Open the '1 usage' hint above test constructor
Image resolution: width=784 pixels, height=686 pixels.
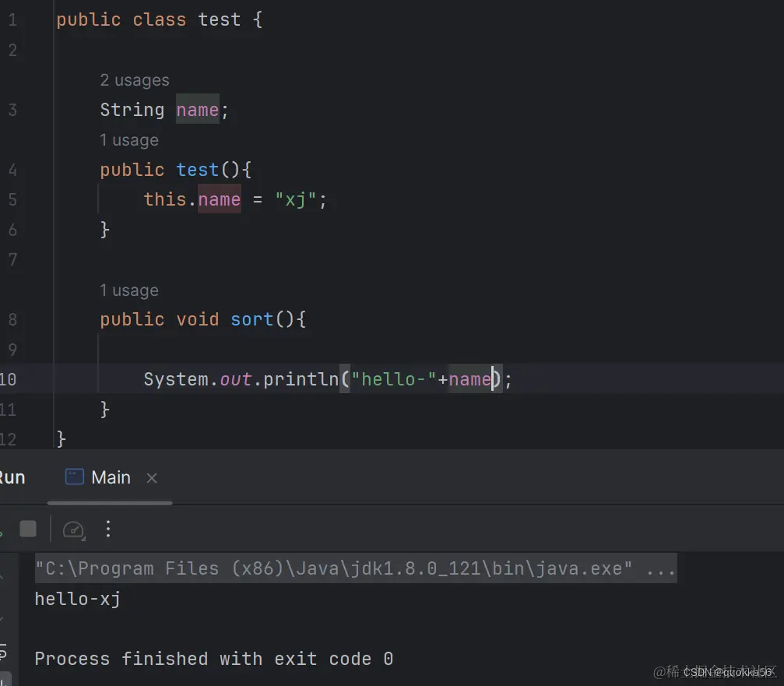click(x=129, y=140)
